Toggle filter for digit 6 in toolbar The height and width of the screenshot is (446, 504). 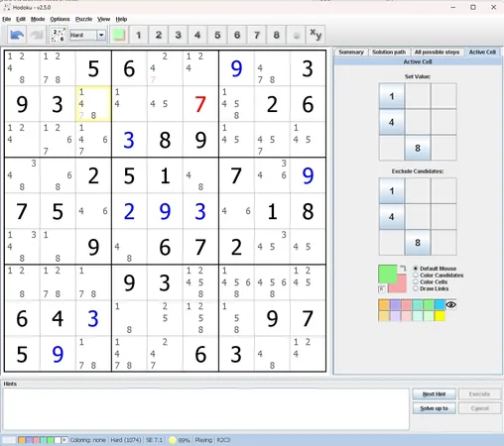pos(237,35)
